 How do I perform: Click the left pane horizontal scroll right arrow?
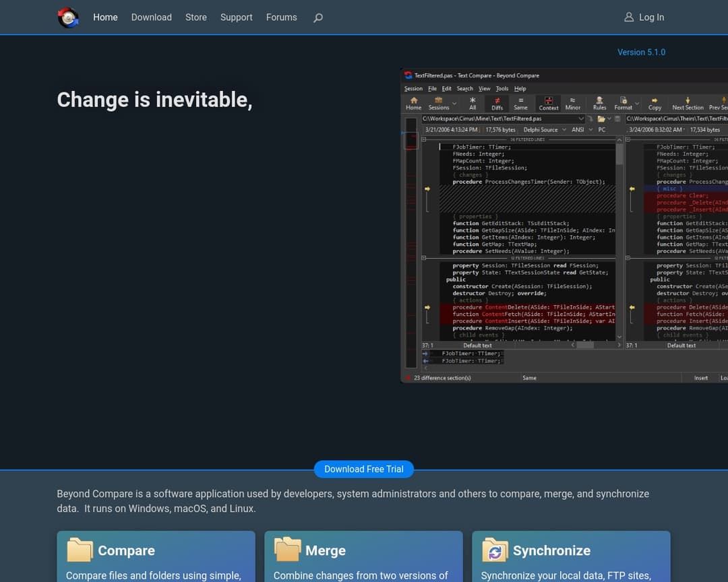(x=619, y=346)
